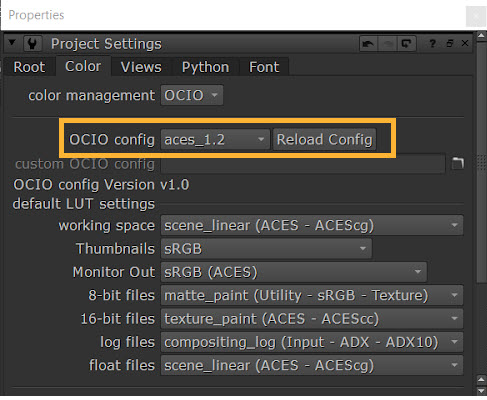Float the Project Settings panel
This screenshot has height=400, width=487.
point(449,43)
